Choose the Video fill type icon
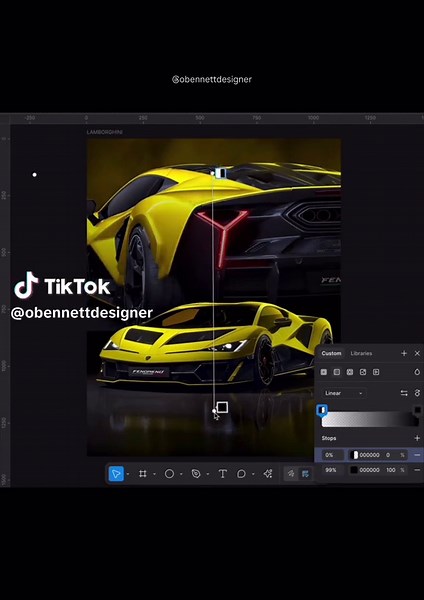The image size is (424, 600). [376, 372]
